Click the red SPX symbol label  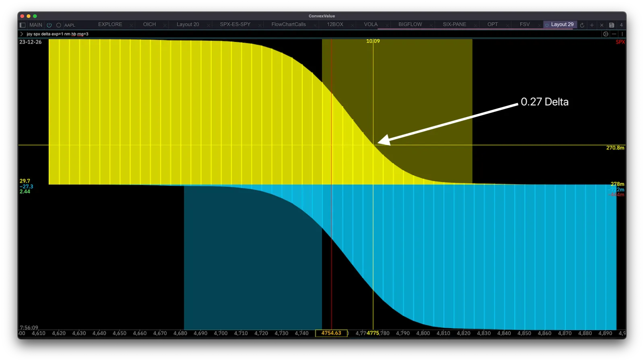pos(620,42)
